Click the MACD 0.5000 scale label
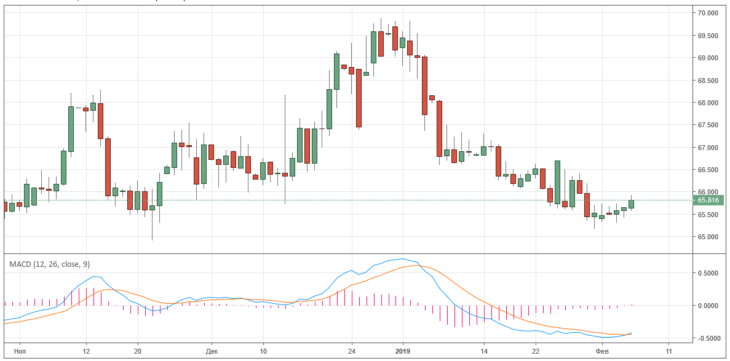 pos(708,273)
